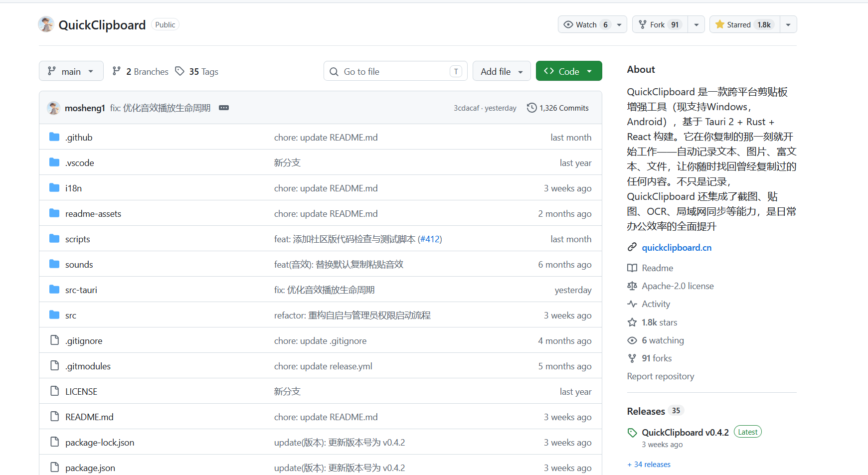This screenshot has height=475, width=868.
Task: Open the green Code dropdown
Action: coord(569,71)
